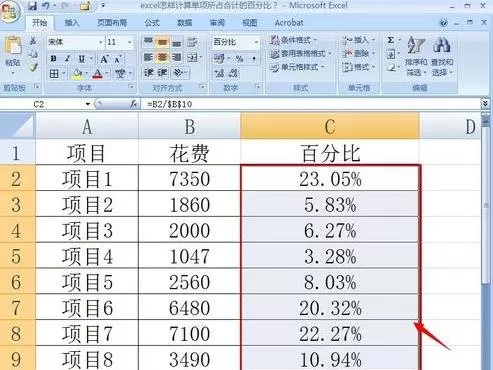Screen dimensions: 493x370
Task: Open the font size dropdown showing 11
Action: pos(129,42)
